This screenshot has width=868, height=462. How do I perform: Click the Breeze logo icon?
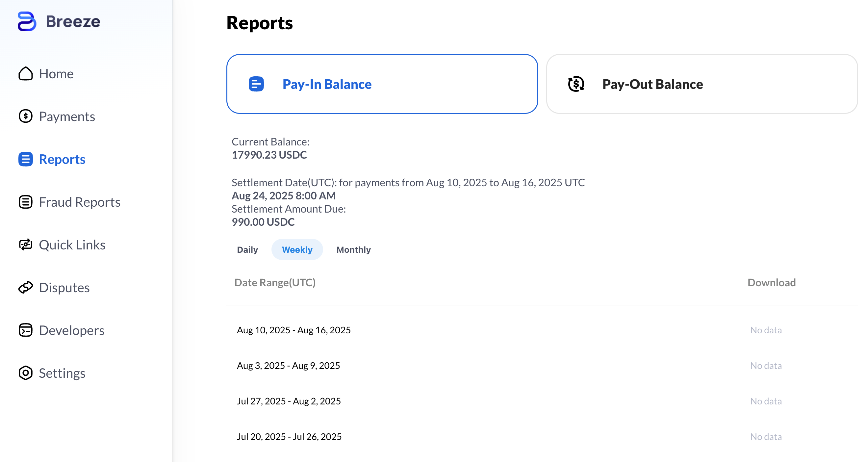(x=27, y=21)
